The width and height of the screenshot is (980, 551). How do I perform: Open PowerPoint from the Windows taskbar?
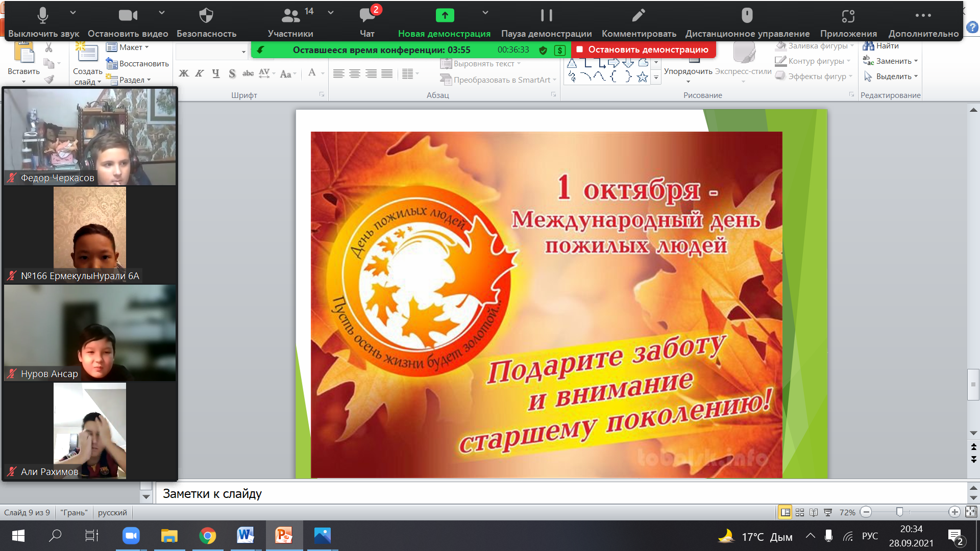[284, 536]
